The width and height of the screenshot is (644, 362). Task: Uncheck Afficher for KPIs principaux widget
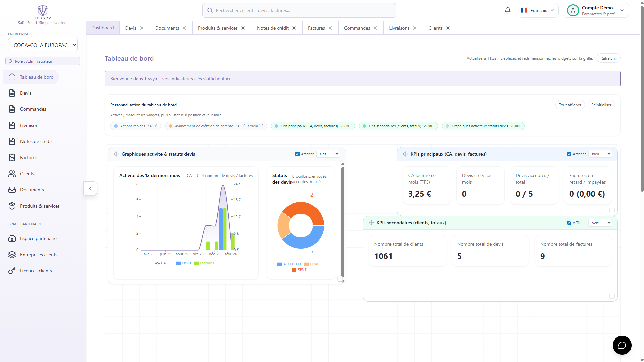569,154
